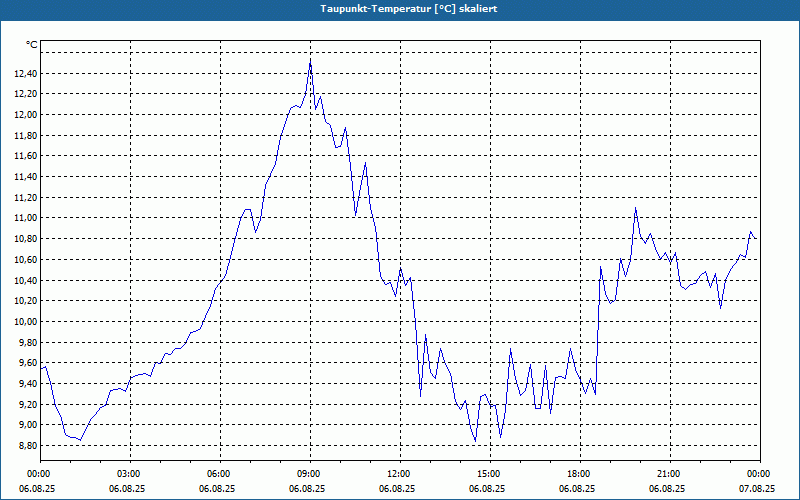Click the '9,60' y-axis value
The height and width of the screenshot is (500, 800).
[28, 363]
